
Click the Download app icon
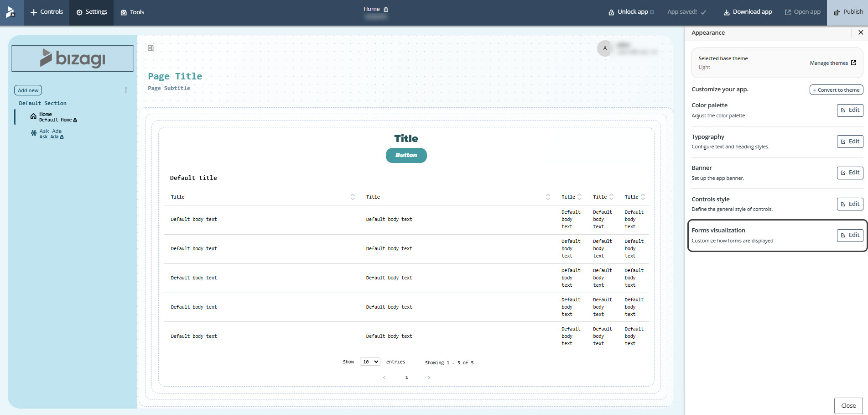tap(725, 12)
